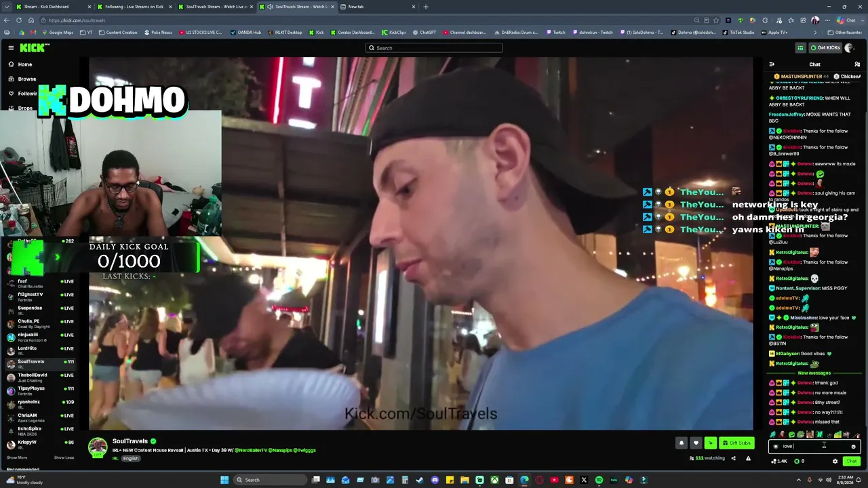This screenshot has height=488, width=868.
Task: Click the Kick search field
Action: (434, 48)
